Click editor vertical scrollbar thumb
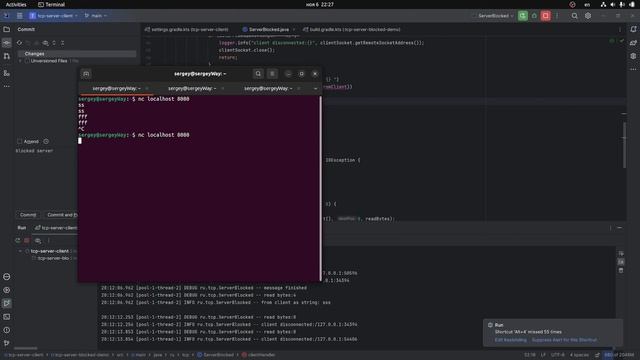Screen dimensions: 640x360 [624, 145]
